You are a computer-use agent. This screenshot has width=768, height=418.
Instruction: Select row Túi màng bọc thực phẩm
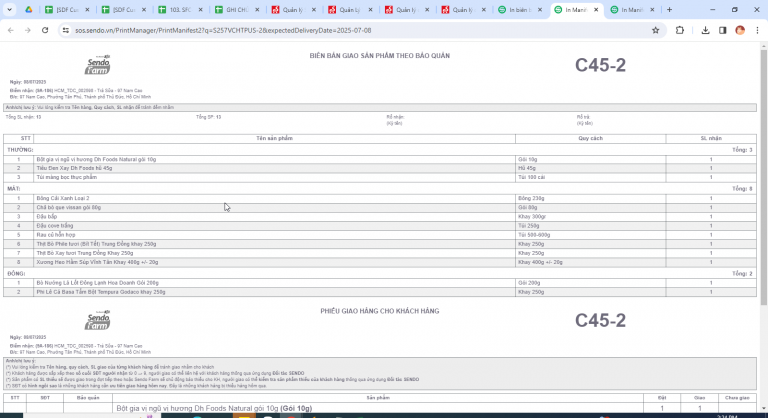[380, 177]
